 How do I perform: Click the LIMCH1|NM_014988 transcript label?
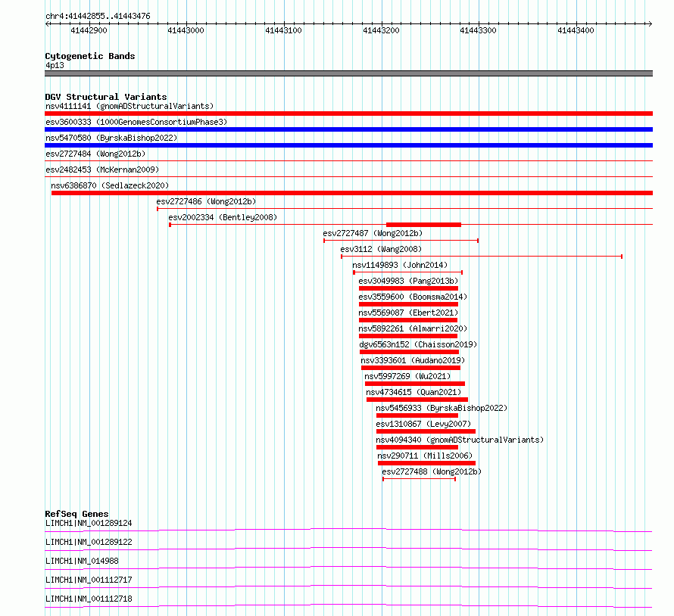tap(82, 561)
